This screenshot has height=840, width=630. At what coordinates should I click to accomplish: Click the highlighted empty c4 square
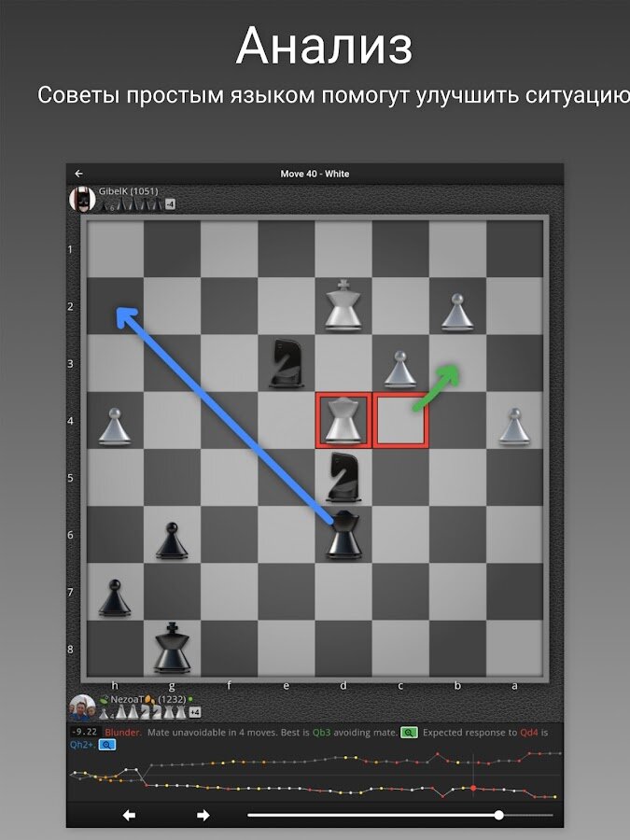click(x=400, y=420)
